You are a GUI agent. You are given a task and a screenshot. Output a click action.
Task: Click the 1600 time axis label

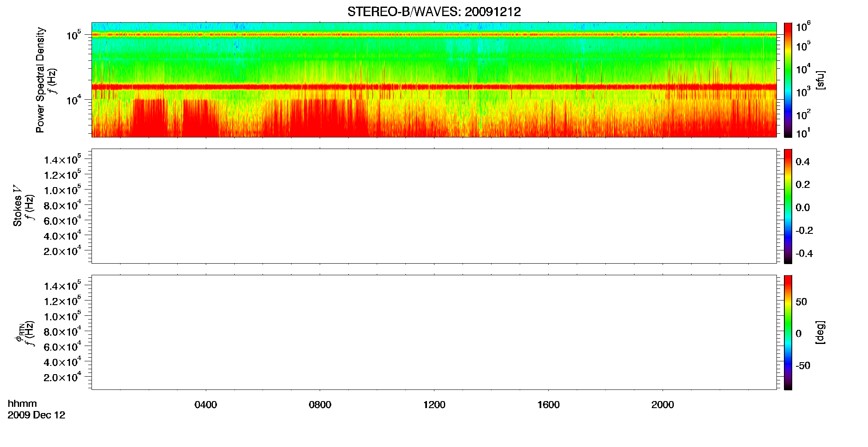tap(549, 405)
